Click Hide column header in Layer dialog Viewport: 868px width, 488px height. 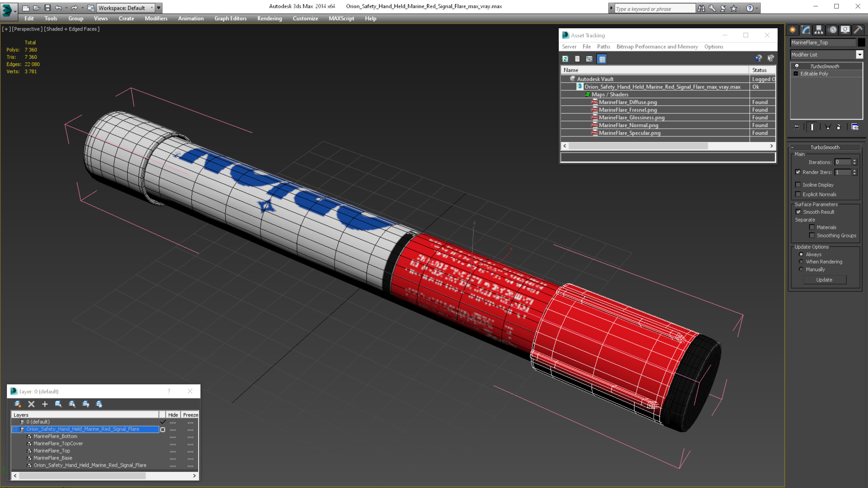tap(173, 414)
